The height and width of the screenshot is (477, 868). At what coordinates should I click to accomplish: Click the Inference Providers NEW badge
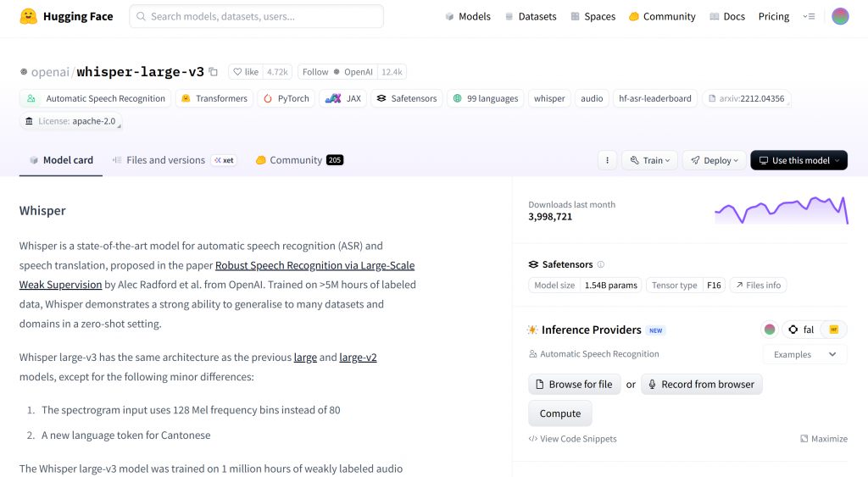coord(656,330)
